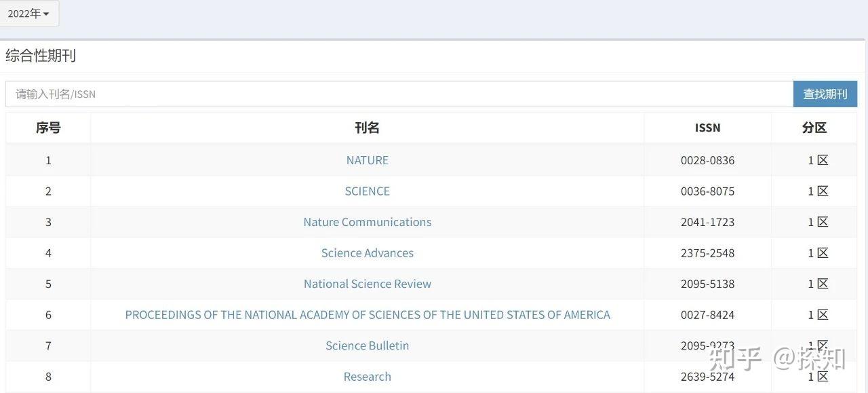Click the ISSN column header
Image resolution: width=868 pixels, height=393 pixels.
707,128
